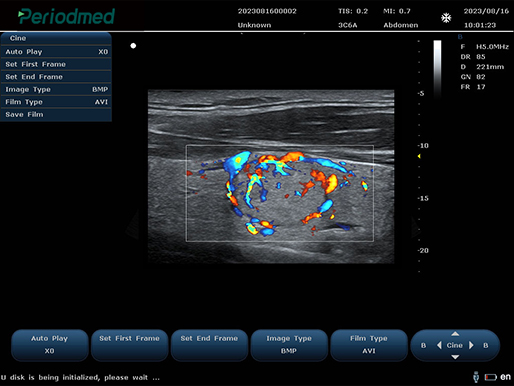514x386 pixels.
Task: Click the grayscale bar beside the image
Action: 437,69
